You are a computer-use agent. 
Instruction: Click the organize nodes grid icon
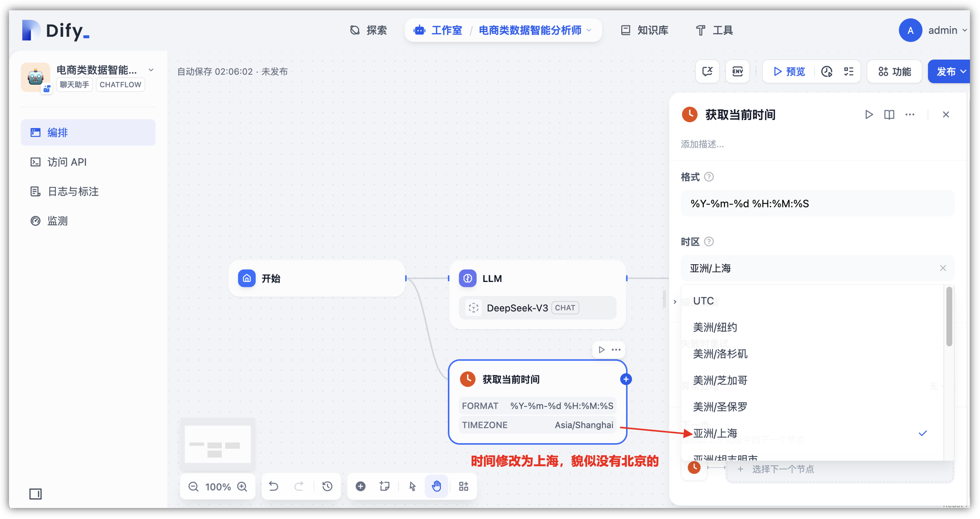pyautogui.click(x=463, y=486)
